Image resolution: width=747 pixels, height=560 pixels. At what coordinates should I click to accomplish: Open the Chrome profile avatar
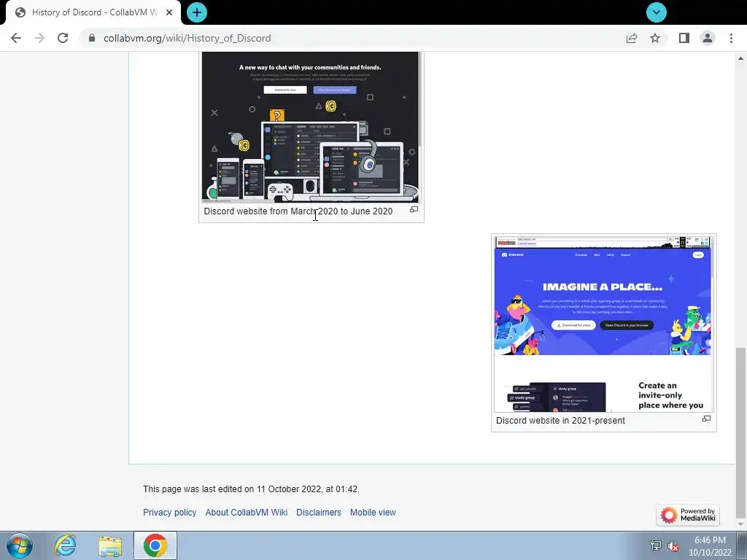point(708,38)
